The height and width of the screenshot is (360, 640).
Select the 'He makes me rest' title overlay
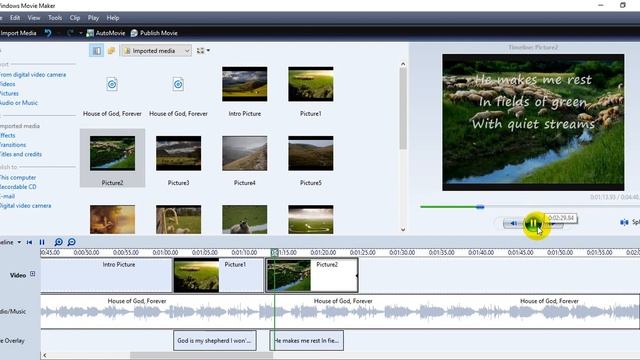click(307, 340)
